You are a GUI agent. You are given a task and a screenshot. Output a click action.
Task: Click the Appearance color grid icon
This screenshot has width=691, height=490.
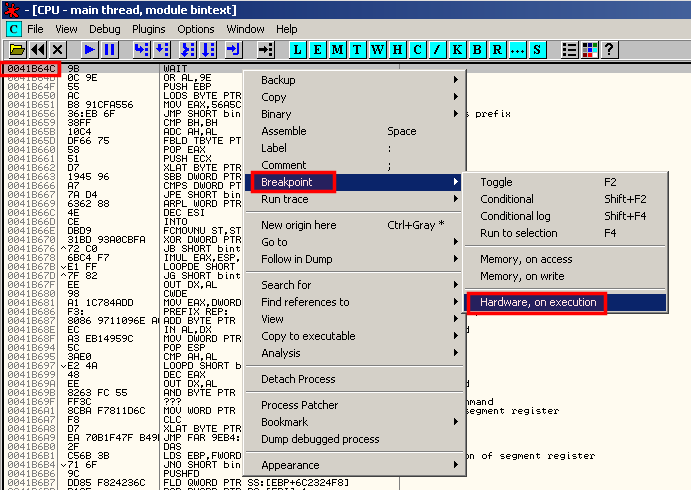(589, 49)
